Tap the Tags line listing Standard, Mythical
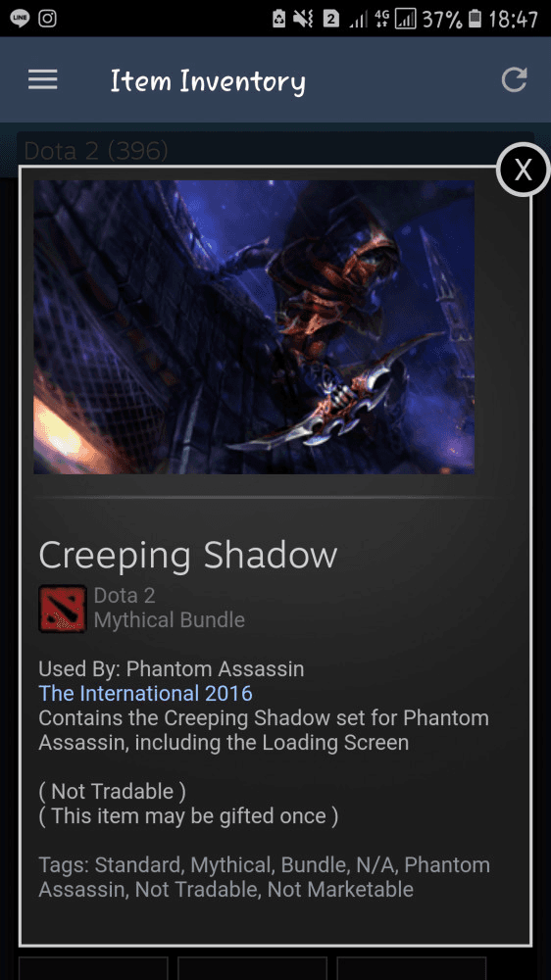The height and width of the screenshot is (980, 551). point(264,877)
